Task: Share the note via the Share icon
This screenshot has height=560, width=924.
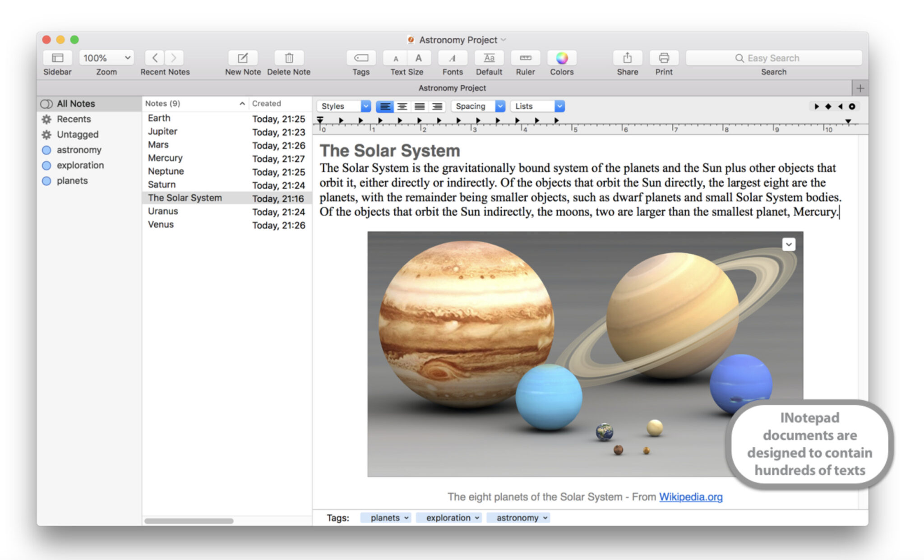Action: 627,59
